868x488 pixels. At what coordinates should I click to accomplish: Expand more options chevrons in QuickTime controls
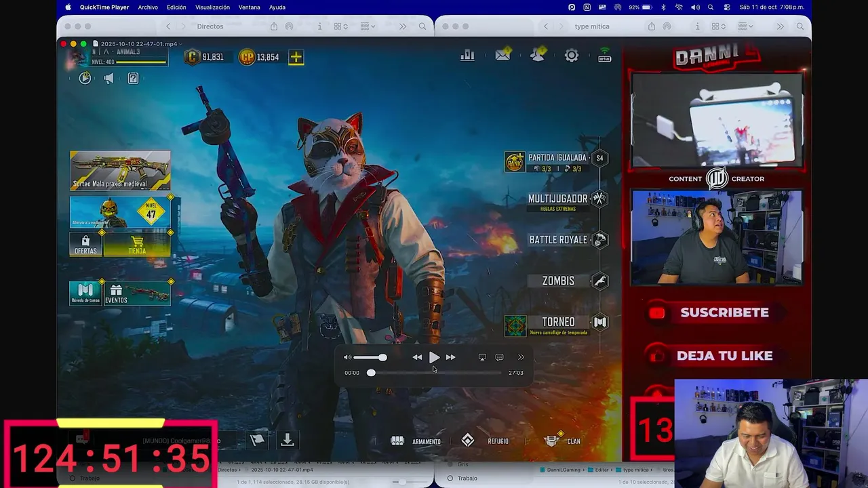click(521, 357)
